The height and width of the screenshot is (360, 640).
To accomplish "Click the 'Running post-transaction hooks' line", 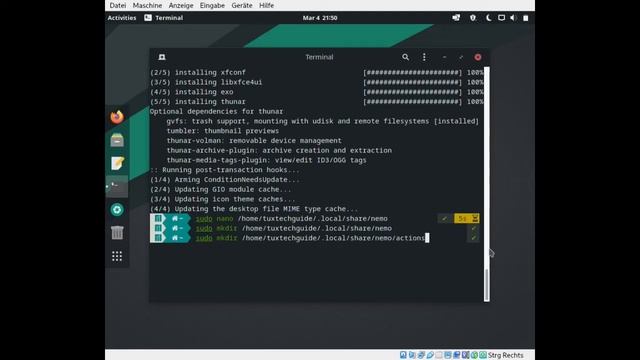I will point(224,170).
